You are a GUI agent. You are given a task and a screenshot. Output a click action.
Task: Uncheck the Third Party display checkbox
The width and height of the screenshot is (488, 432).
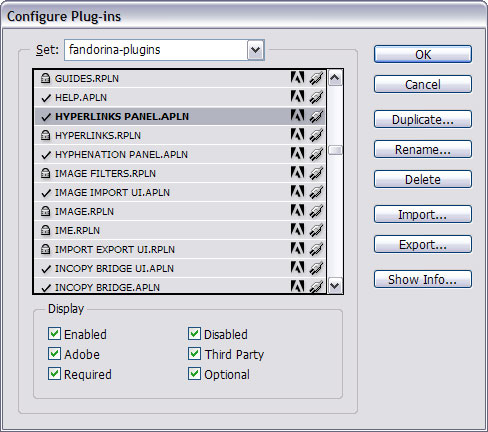click(194, 354)
